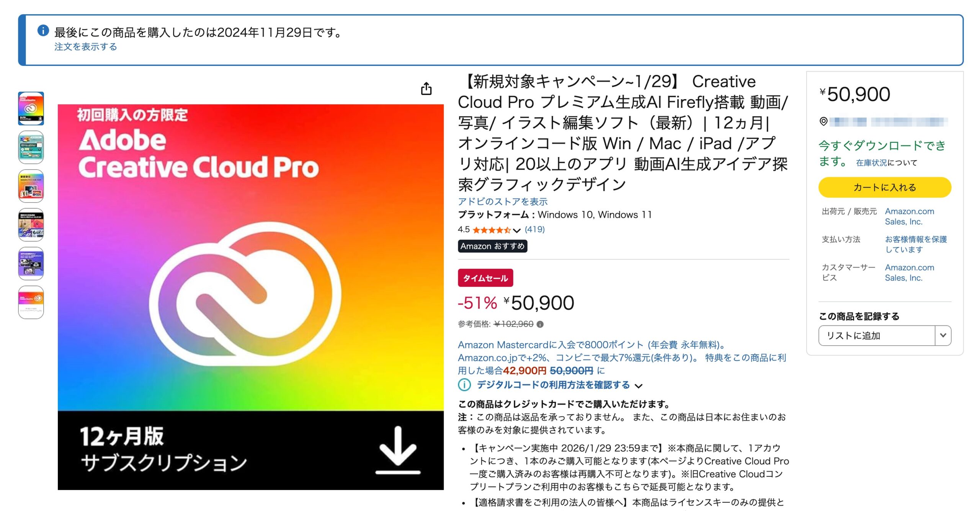Click the circled info icon beside デジタルコードの利用方法
Image resolution: width=980 pixels, height=511 pixels.
pyautogui.click(x=464, y=385)
